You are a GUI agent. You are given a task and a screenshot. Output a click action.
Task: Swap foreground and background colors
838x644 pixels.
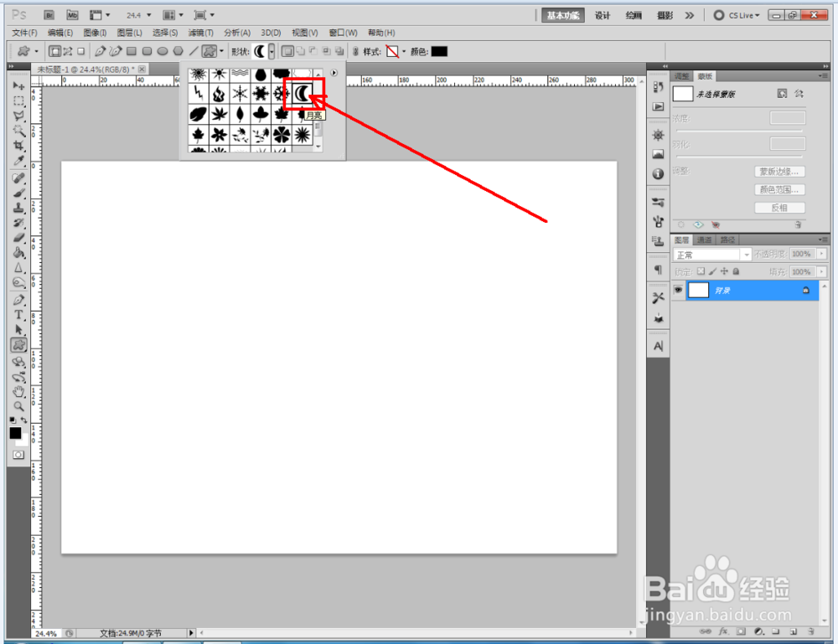[24, 420]
